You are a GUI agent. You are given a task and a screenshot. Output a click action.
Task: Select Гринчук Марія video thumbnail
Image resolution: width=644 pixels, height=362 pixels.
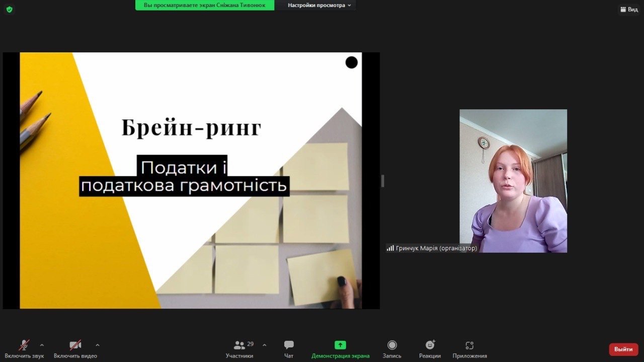pos(513,181)
